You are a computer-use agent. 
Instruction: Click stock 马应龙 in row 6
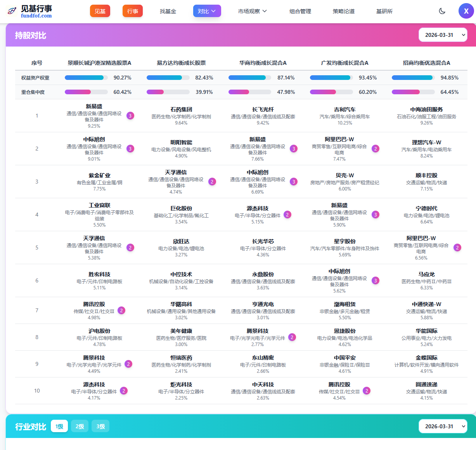[x=427, y=274]
